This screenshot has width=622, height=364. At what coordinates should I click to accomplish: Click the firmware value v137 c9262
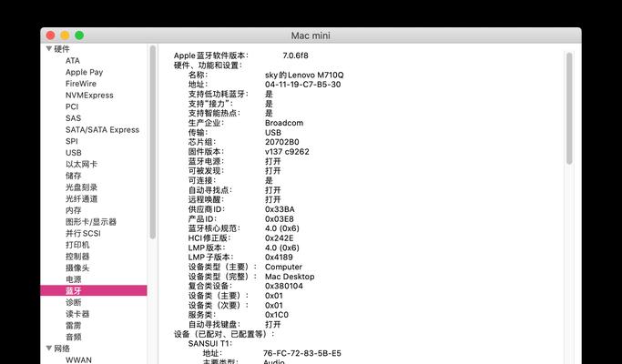[x=287, y=151]
